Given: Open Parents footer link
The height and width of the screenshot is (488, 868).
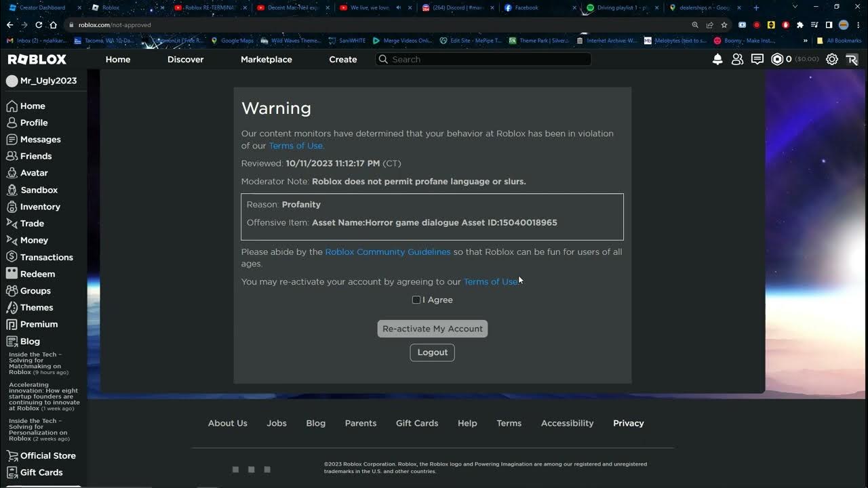Looking at the screenshot, I should (361, 423).
